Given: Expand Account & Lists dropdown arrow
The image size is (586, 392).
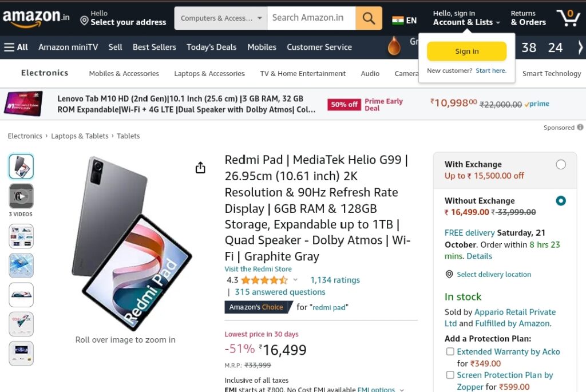Looking at the screenshot, I should pos(498,23).
